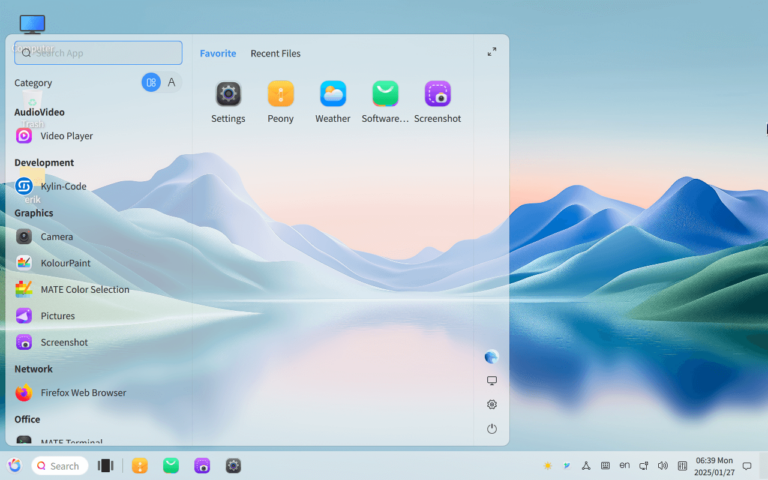Viewport: 768px width, 480px height.
Task: Select the Network category header
Action: pos(33,369)
